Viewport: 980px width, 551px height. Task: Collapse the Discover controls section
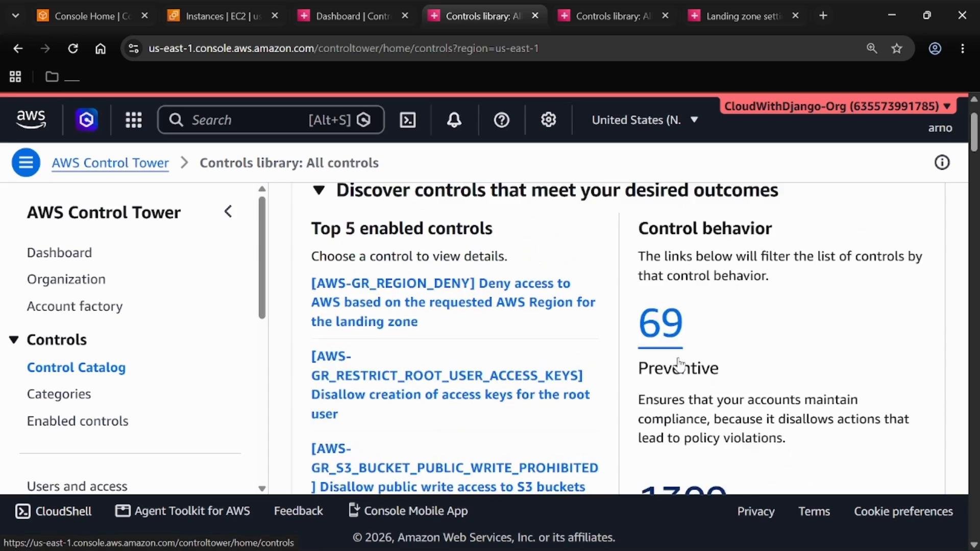click(319, 190)
